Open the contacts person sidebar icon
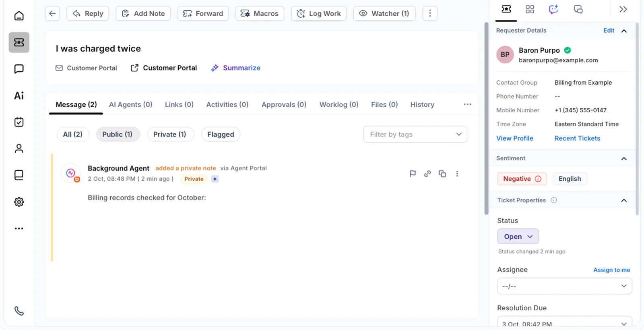The height and width of the screenshot is (330, 644). pos(19,148)
